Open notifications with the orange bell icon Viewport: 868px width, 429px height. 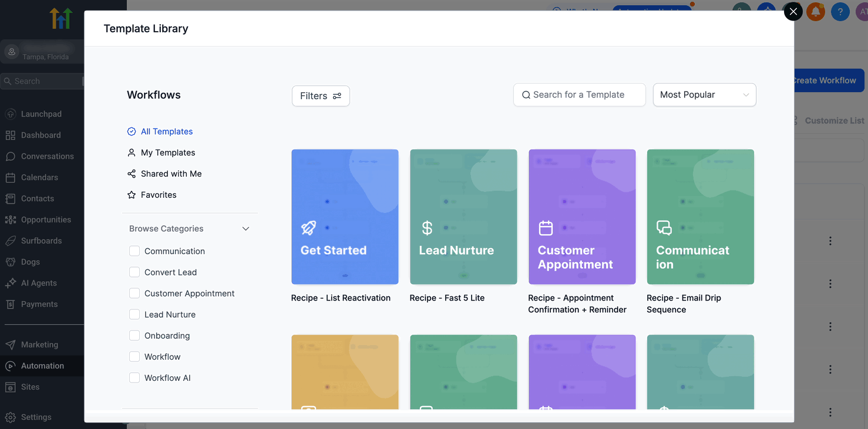point(816,11)
